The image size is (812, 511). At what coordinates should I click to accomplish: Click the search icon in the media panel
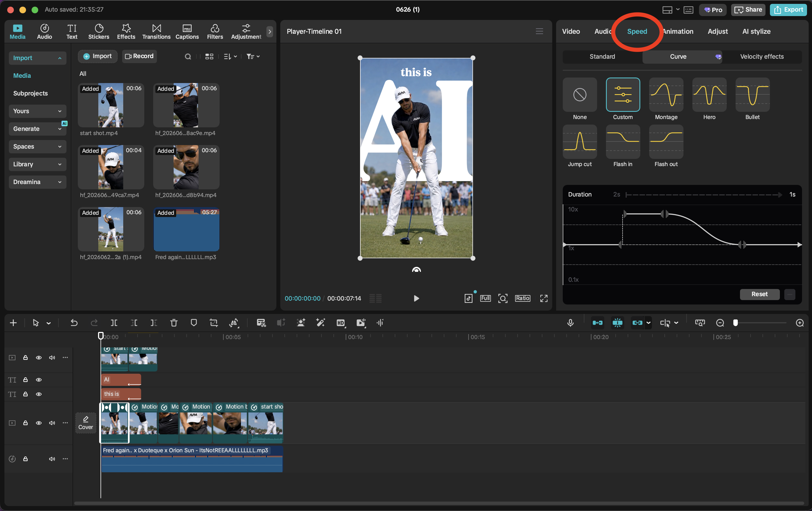188,57
